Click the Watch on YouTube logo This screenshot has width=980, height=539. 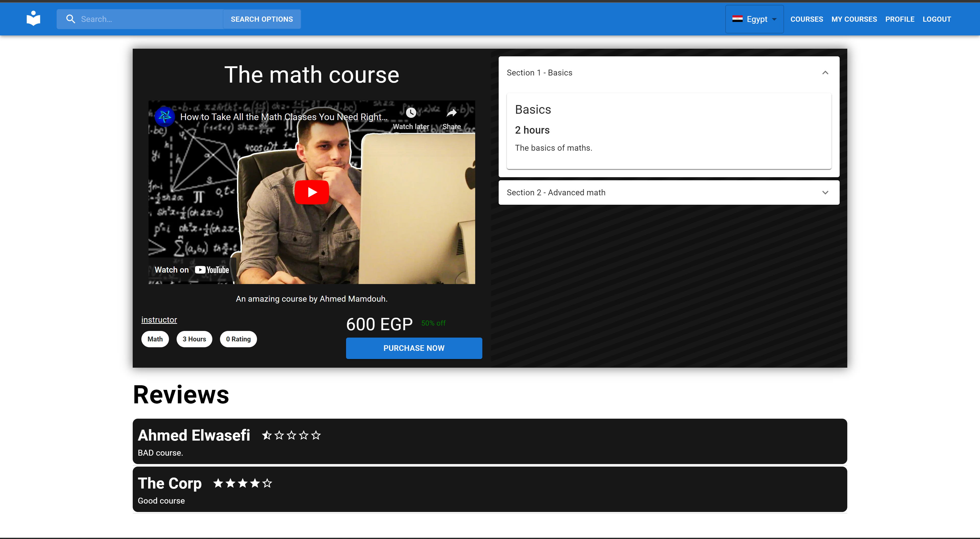(212, 270)
